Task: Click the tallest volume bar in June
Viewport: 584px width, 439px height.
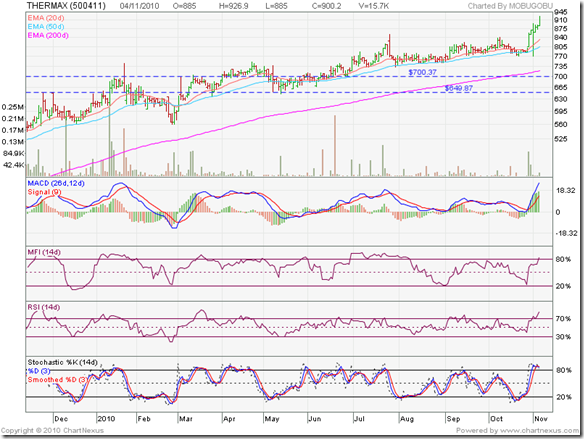Action: pyautogui.click(x=335, y=145)
